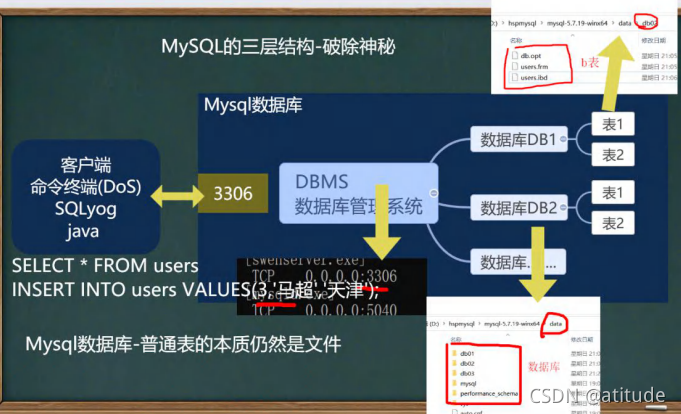
Task: Click the db01 folder icon
Action: pos(454,354)
